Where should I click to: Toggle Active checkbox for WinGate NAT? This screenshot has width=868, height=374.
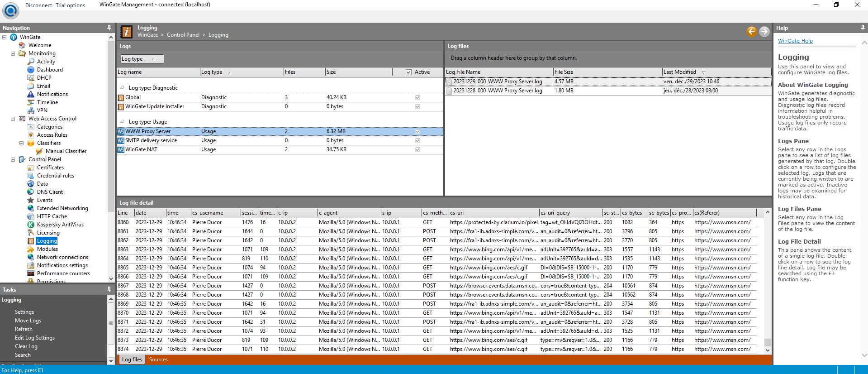tap(417, 149)
